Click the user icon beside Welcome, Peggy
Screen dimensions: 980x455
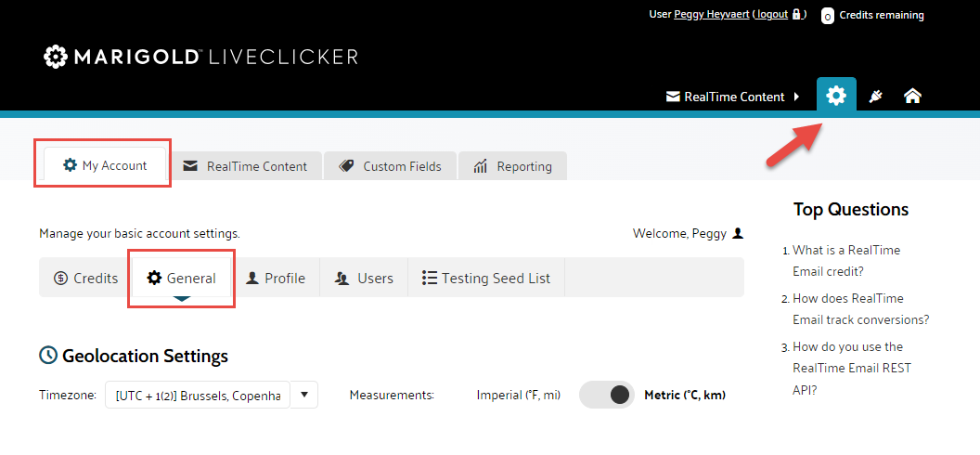(738, 233)
